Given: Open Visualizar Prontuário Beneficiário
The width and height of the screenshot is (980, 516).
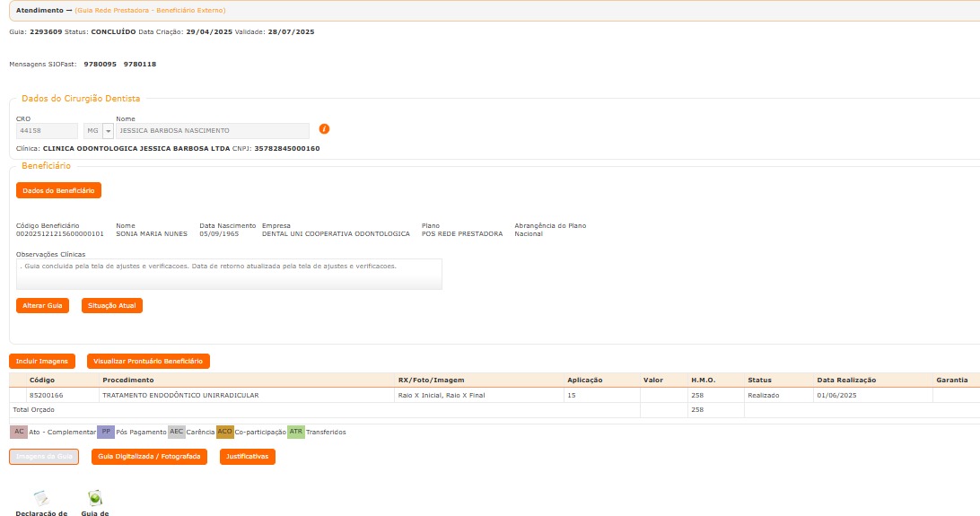Looking at the screenshot, I should [x=148, y=361].
